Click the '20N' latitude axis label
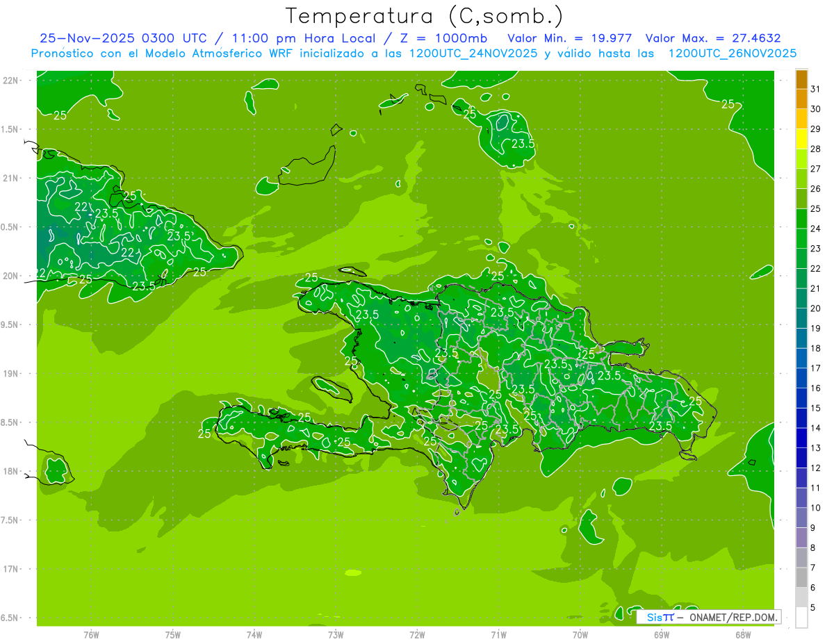 click(x=11, y=276)
